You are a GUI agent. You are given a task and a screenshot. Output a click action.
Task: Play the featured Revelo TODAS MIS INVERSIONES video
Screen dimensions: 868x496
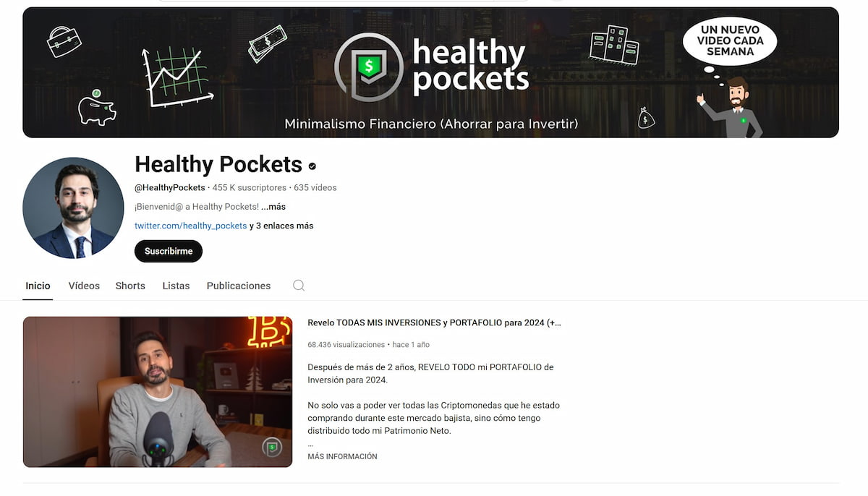point(158,392)
